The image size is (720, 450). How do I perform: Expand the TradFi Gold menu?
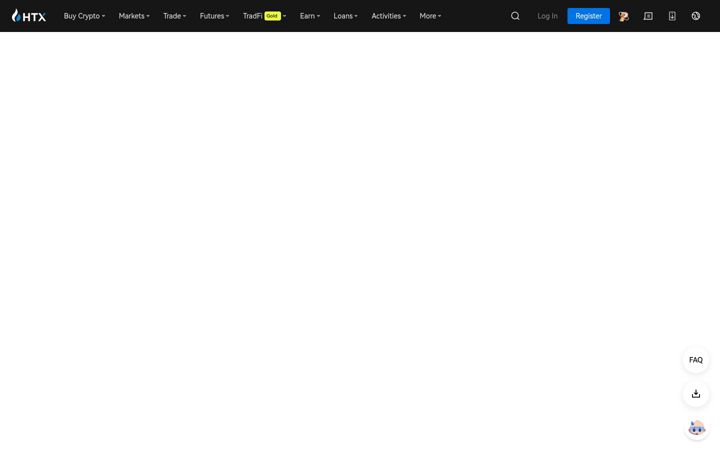(x=264, y=16)
